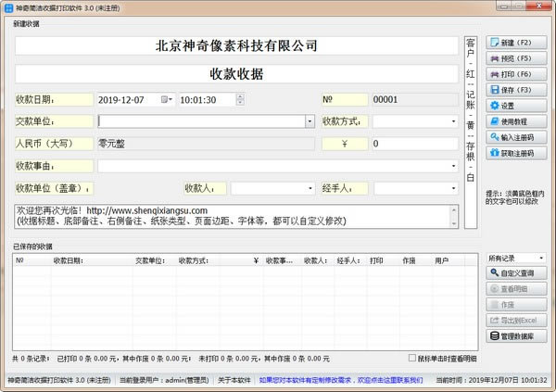Expand the 收款日期 date picker dropdown
Screen dimensions: 556x392
point(167,98)
